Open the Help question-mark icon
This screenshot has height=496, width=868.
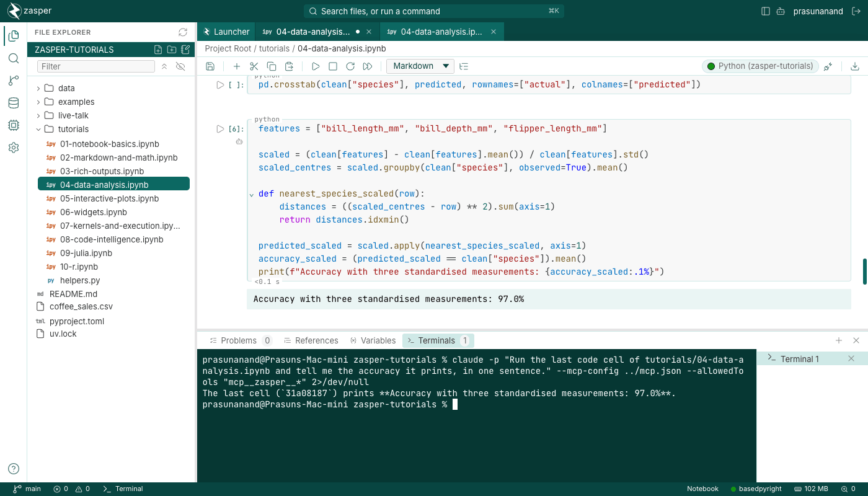click(14, 469)
